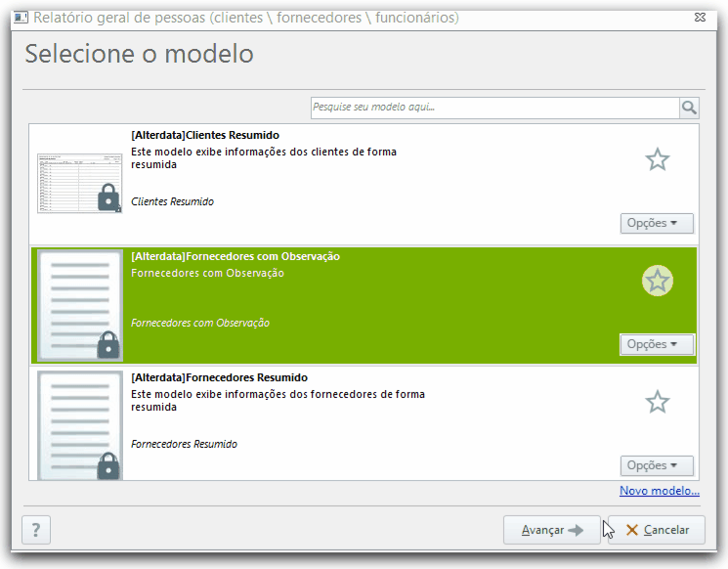The width and height of the screenshot is (728, 569).
Task: Click description 'informações dos clientes de forma resumida'
Action: point(264,158)
